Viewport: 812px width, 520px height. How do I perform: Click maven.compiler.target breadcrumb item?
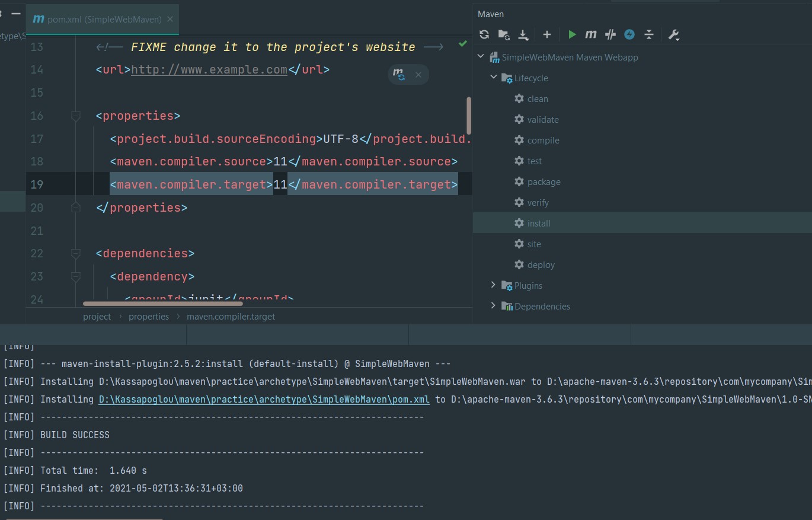coord(231,317)
